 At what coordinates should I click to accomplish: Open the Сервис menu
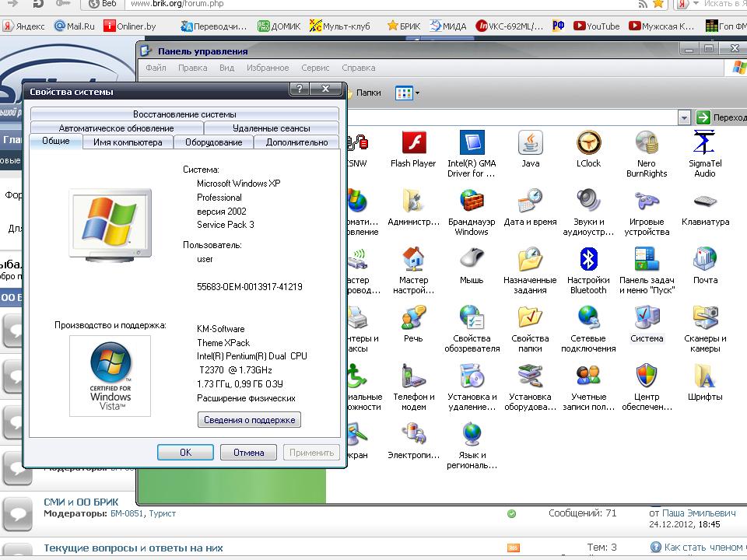tap(315, 68)
